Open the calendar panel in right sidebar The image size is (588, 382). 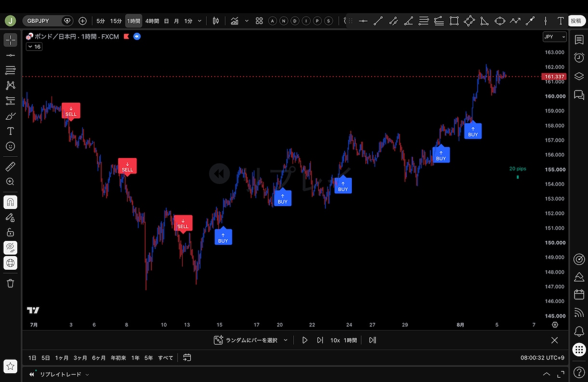point(579,295)
